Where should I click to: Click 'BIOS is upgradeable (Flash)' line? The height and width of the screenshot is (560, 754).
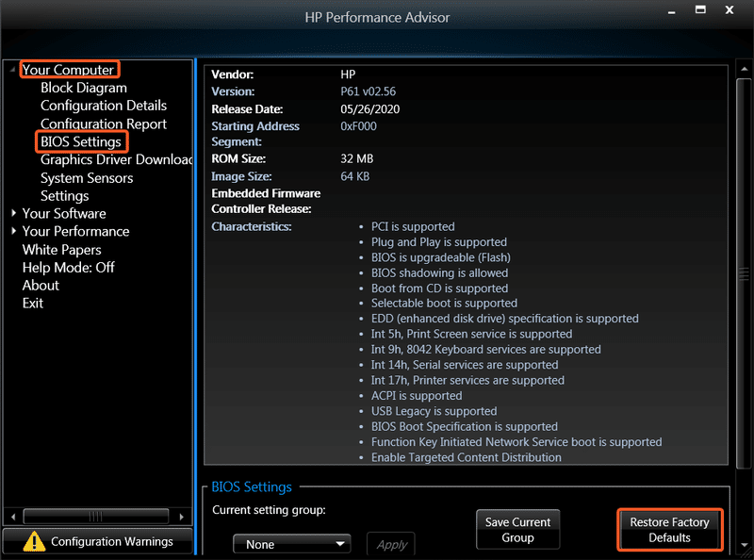tap(440, 257)
